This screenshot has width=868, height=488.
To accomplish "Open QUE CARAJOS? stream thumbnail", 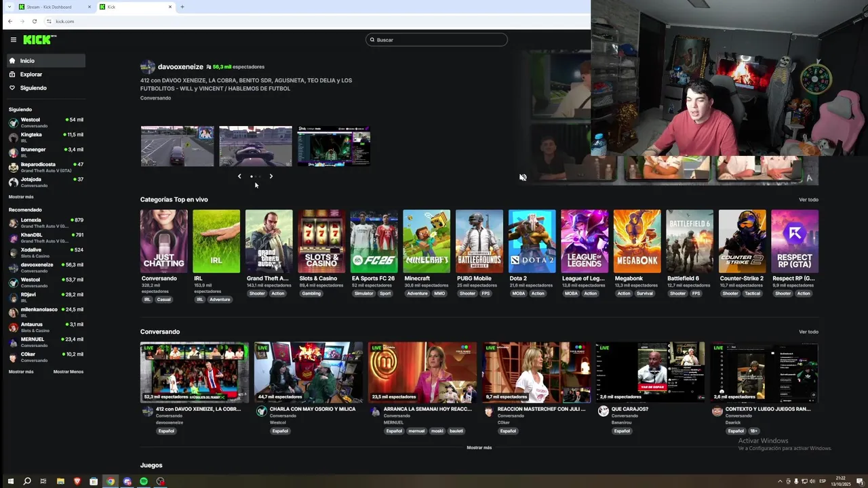I will (650, 372).
